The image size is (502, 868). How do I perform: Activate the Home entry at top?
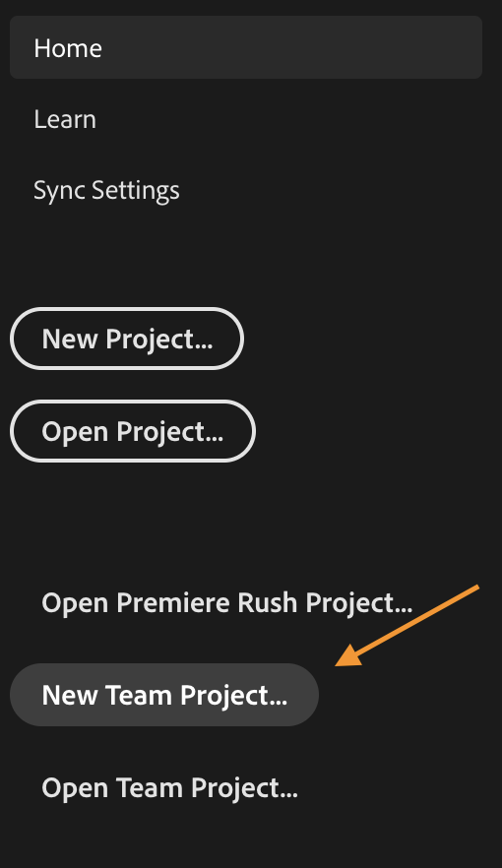[246, 47]
